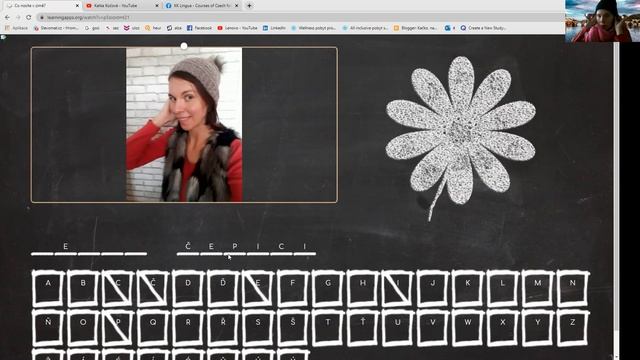Click the crossed-out letter P tile
640x360 pixels.
pos(118,328)
